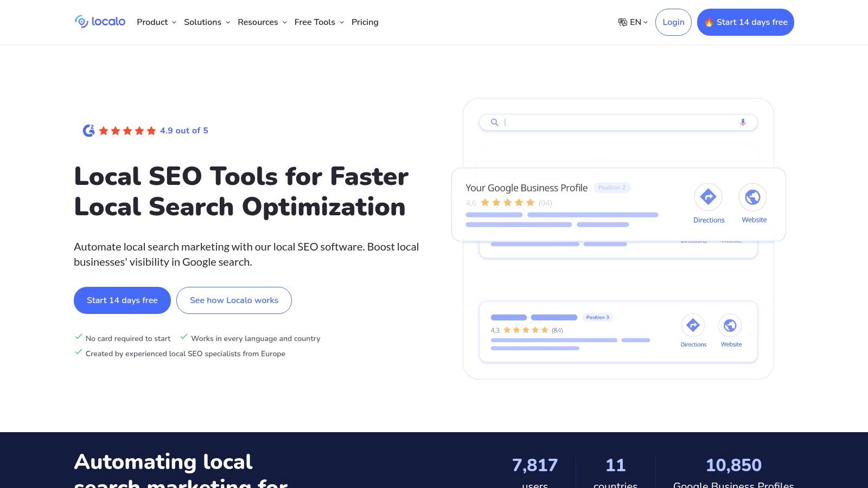The image size is (868, 488).
Task: Click the language translate icon in the header
Action: click(622, 22)
